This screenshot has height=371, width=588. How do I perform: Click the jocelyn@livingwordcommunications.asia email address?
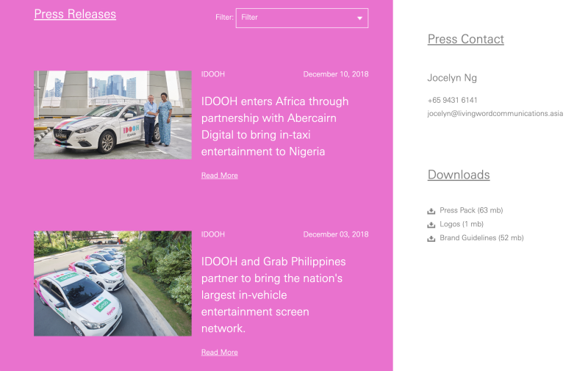495,114
